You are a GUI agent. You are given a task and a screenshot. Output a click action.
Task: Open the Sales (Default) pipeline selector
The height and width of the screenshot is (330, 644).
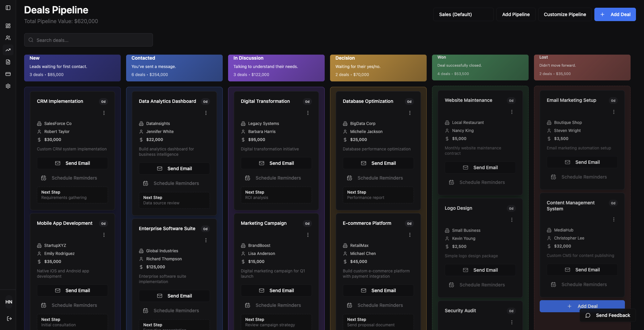pos(463,14)
